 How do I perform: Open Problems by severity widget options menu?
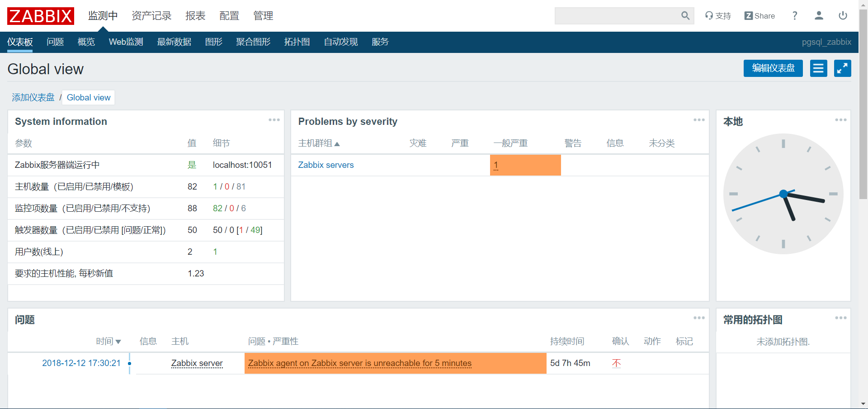click(x=699, y=120)
